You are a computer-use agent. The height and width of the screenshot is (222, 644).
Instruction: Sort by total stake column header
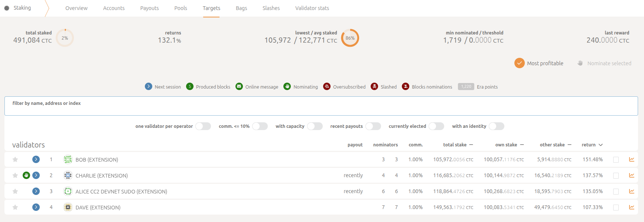point(458,145)
